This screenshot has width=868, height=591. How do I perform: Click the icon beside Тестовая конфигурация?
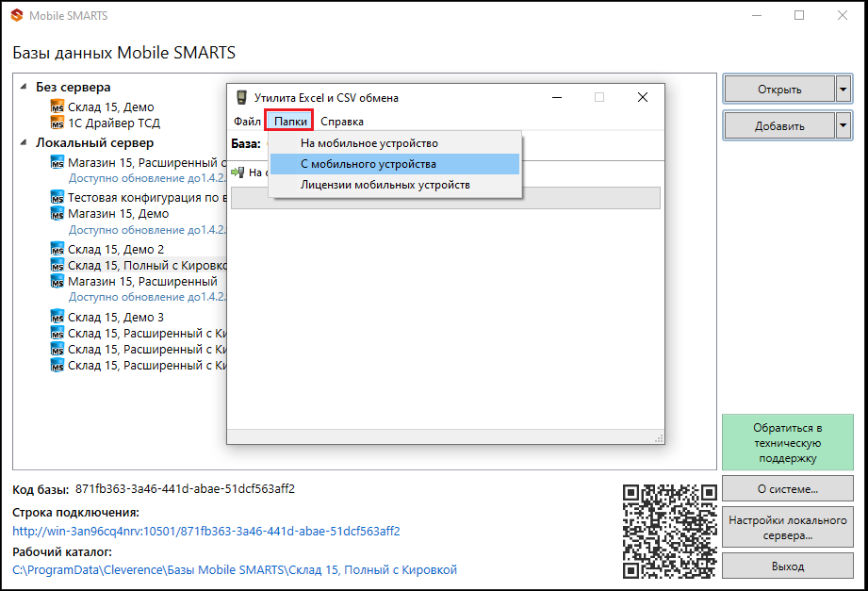pyautogui.click(x=57, y=197)
